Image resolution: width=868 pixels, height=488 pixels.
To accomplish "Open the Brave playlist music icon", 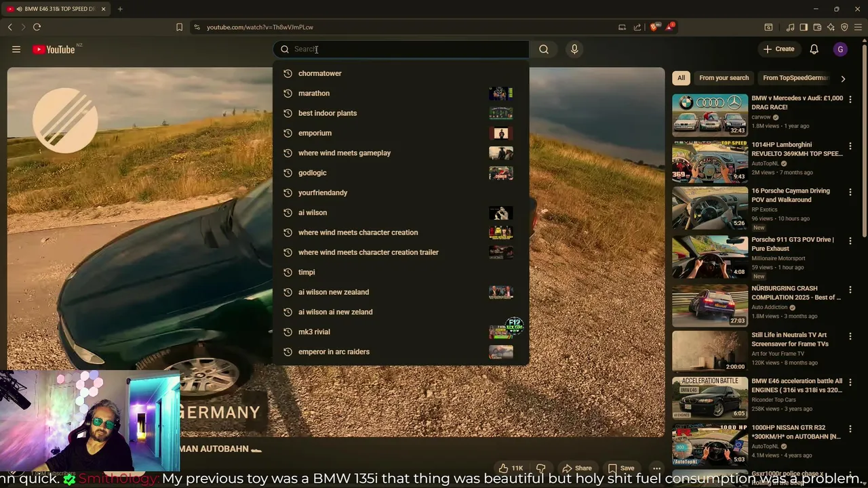I will 790,27.
